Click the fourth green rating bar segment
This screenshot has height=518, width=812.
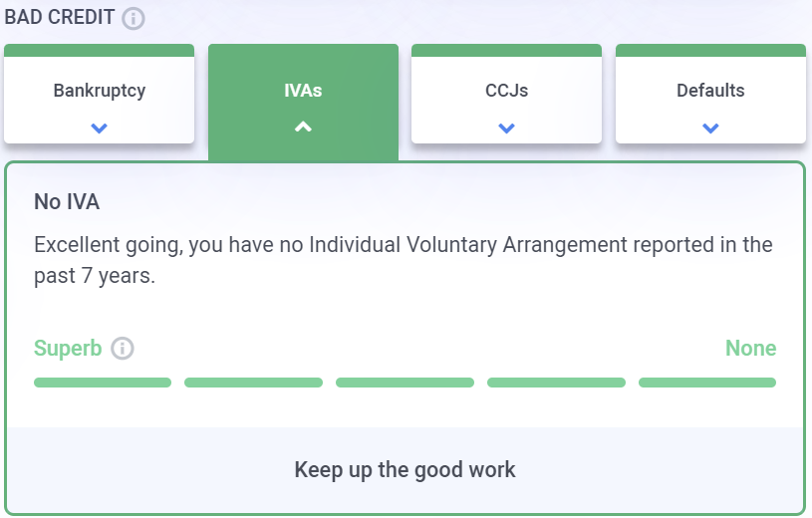556,383
